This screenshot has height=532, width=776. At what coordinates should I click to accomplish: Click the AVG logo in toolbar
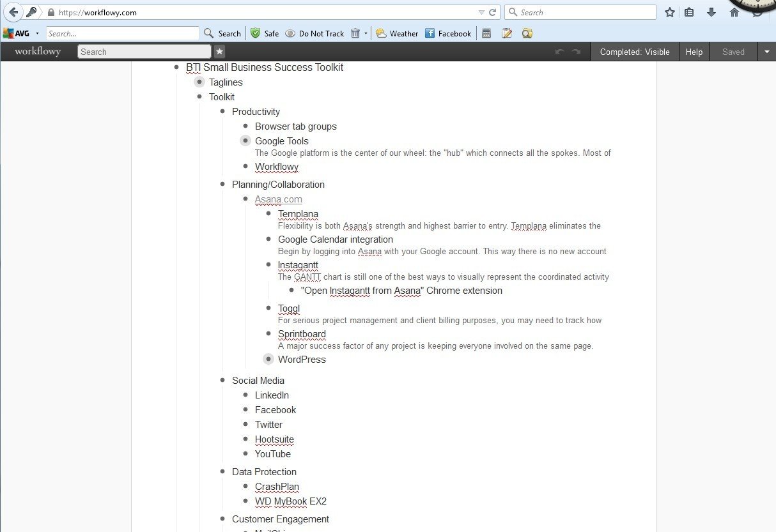point(16,33)
